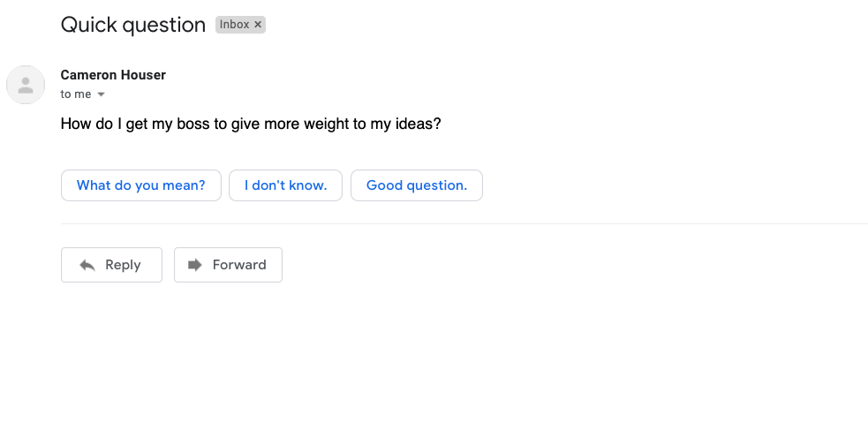Click the Inbox label text

click(234, 25)
